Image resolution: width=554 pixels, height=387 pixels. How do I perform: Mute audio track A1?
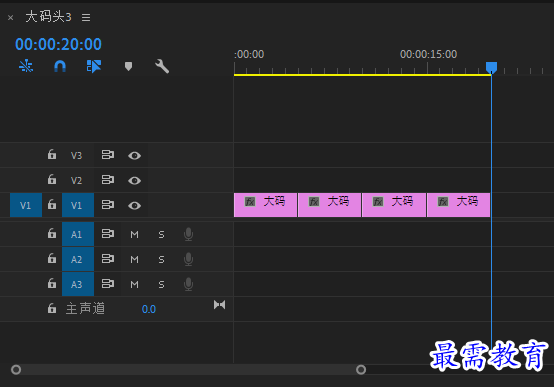pos(134,234)
